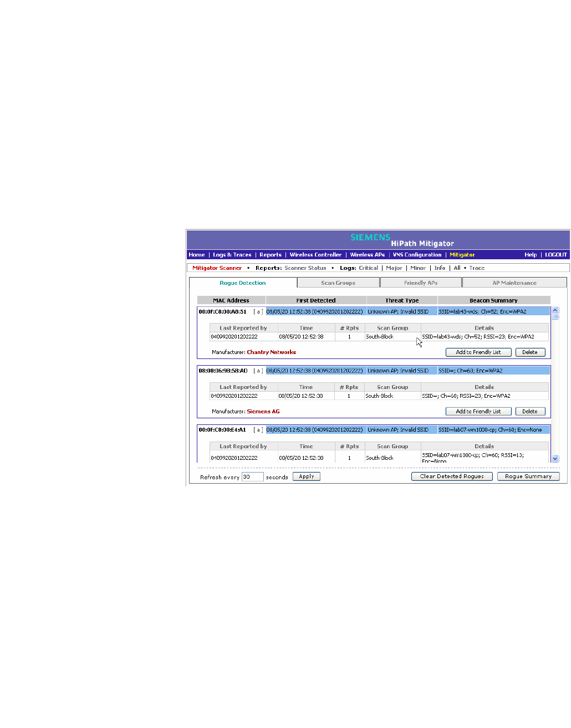Select the Mitigator menu item
Viewport: 571px width, 728px height.
pyautogui.click(x=462, y=255)
